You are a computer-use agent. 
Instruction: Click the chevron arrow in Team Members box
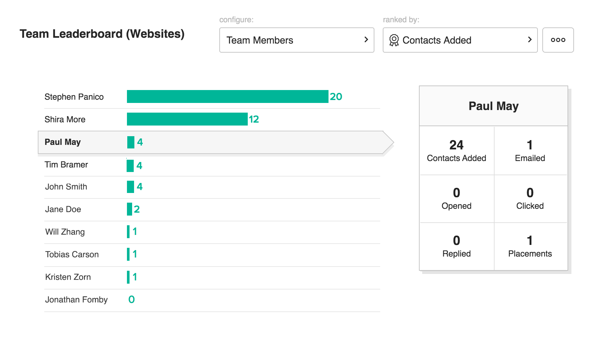coord(366,40)
